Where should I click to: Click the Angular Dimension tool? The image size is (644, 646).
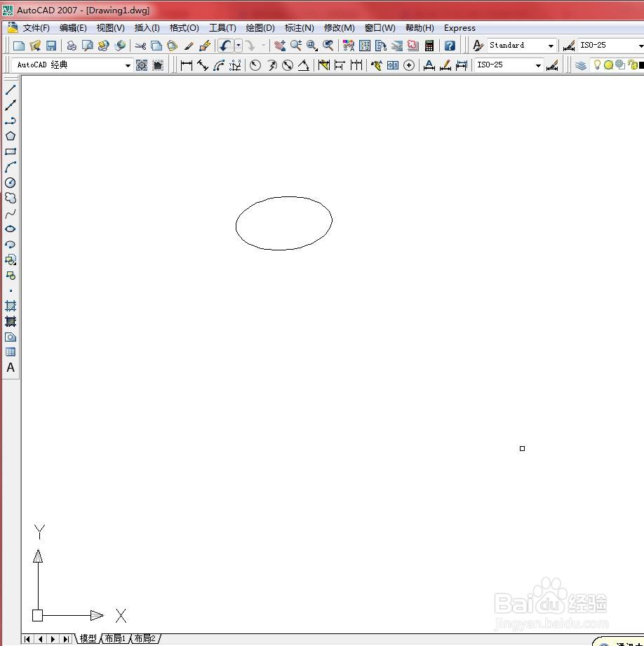(304, 65)
